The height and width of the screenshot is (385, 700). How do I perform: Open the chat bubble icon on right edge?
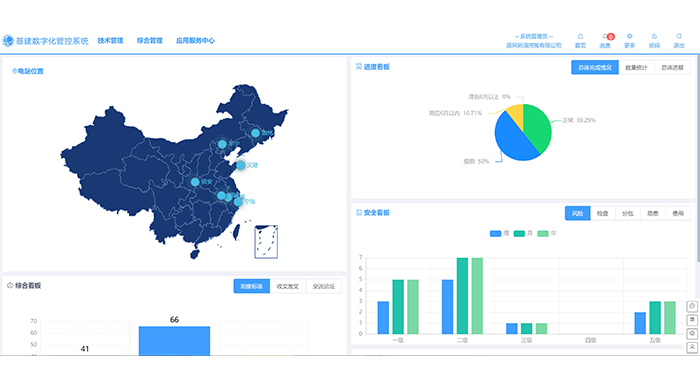coord(692,306)
